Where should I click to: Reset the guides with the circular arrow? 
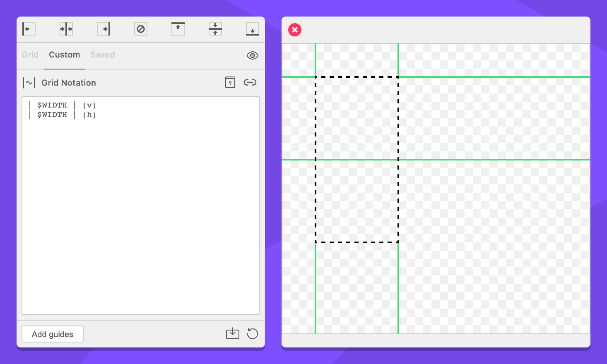click(x=253, y=333)
